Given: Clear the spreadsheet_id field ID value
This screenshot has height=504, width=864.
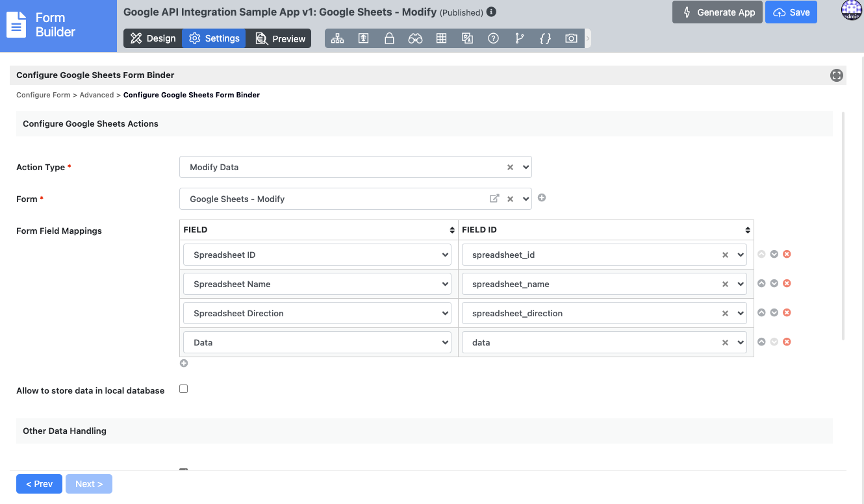Looking at the screenshot, I should [x=725, y=255].
